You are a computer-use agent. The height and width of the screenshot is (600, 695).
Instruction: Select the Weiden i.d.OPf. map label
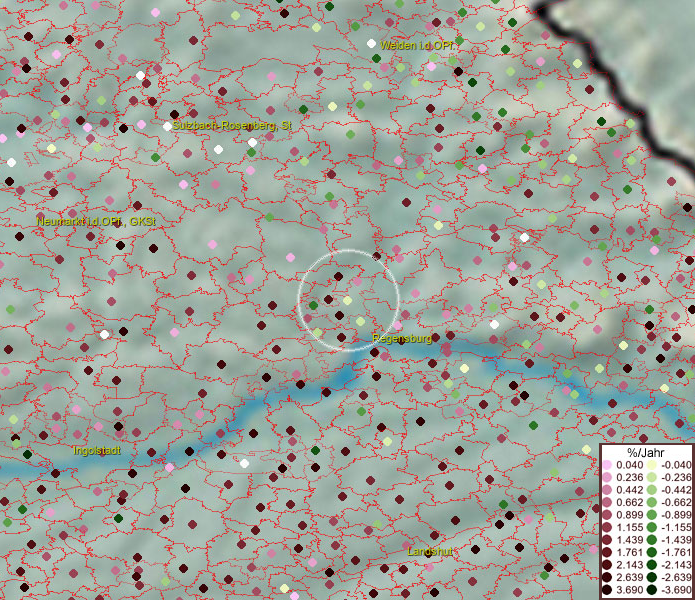416,45
